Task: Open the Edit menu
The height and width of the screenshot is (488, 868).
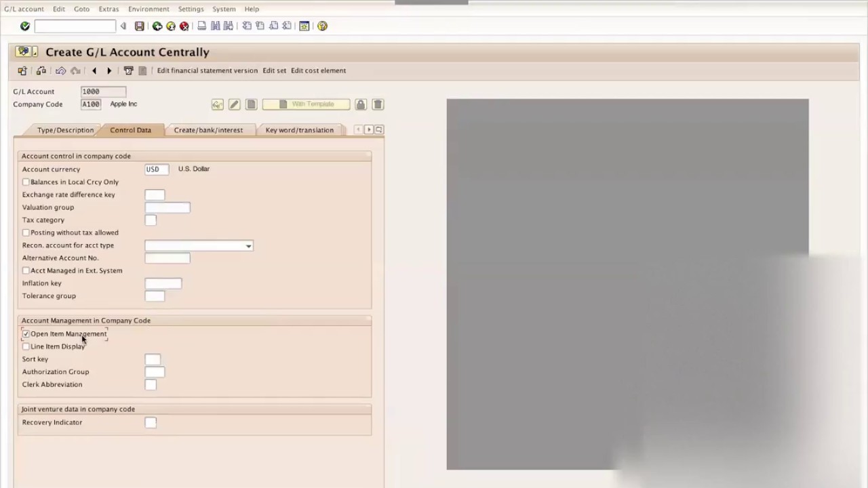Action: click(x=59, y=9)
